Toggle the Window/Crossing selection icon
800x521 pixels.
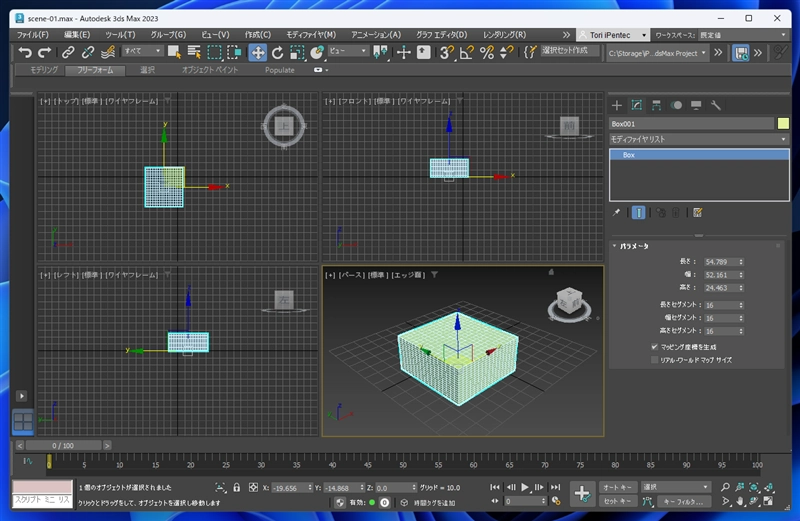click(234, 52)
